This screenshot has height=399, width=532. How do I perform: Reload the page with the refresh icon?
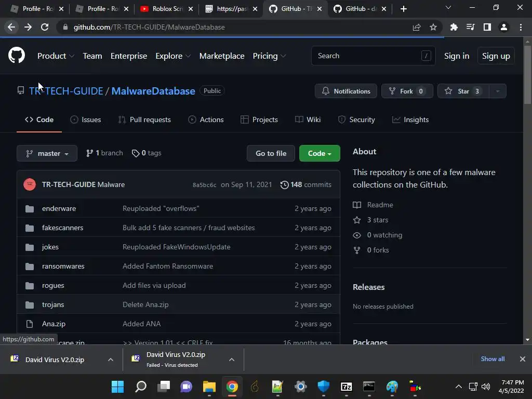pos(45,27)
